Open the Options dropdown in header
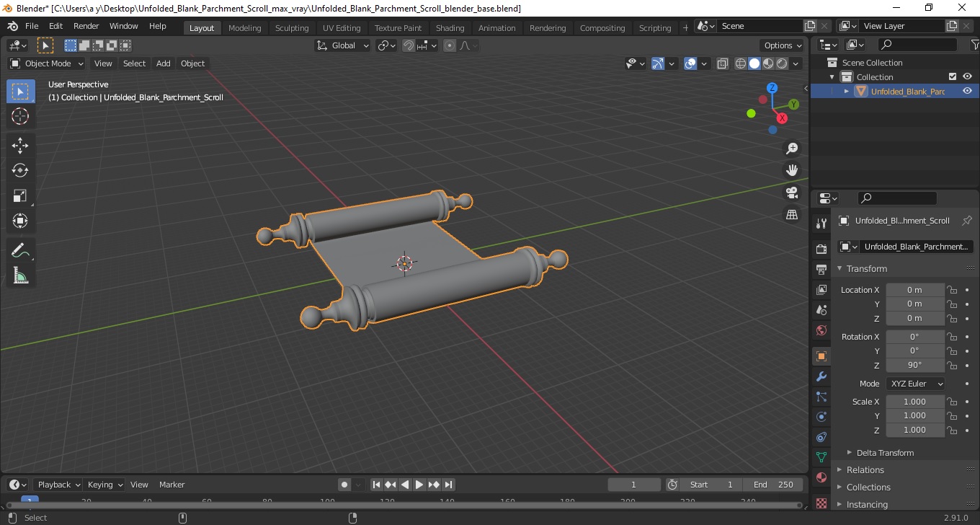Viewport: 980px width, 525px height. (x=783, y=45)
